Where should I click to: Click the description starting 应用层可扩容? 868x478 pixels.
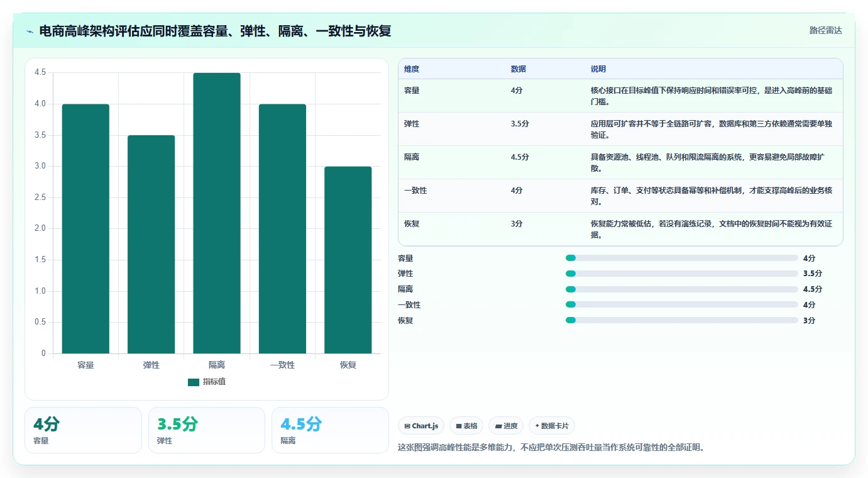click(x=711, y=130)
